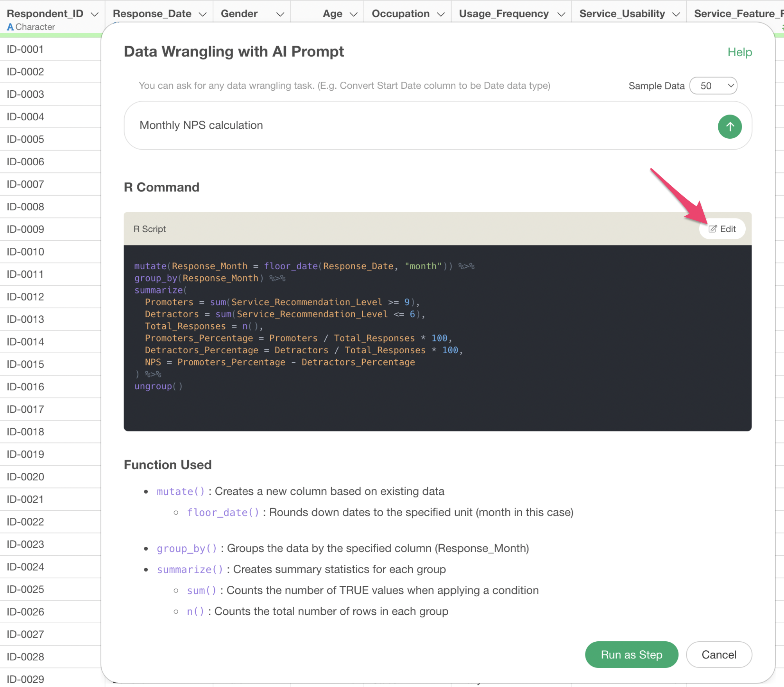The width and height of the screenshot is (784, 687).
Task: Select row ID-0010 in table
Action: pos(26,252)
